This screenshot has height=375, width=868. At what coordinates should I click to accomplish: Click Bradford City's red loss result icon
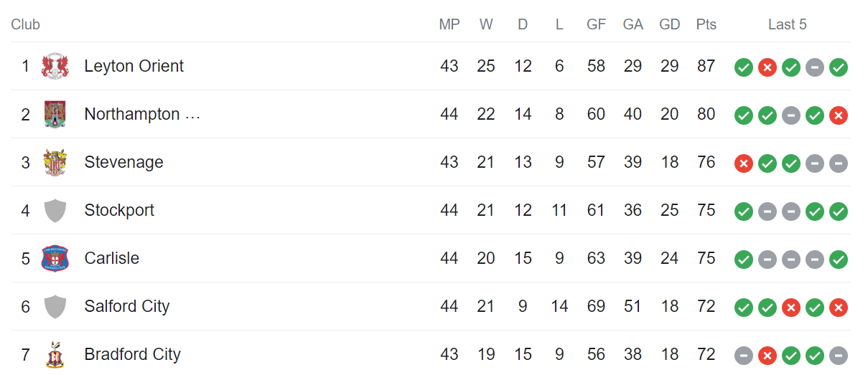(767, 356)
